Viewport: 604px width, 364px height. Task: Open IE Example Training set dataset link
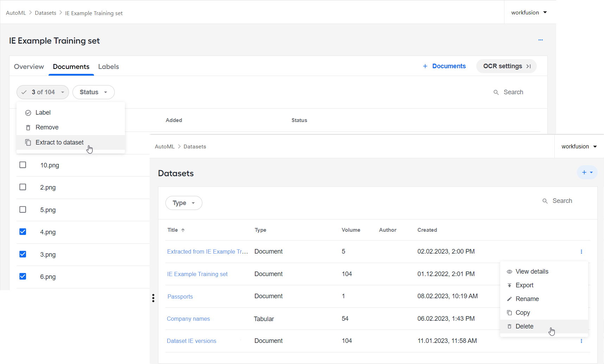point(197,274)
